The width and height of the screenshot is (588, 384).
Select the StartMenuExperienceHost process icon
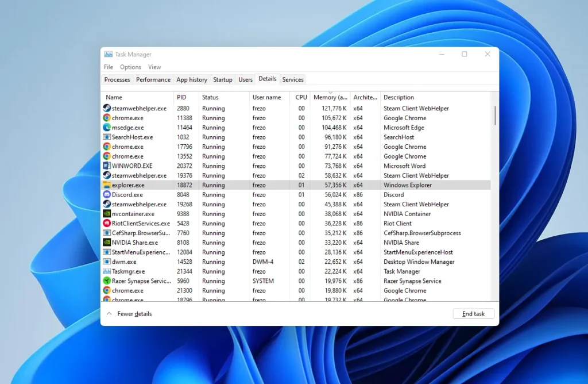point(107,252)
